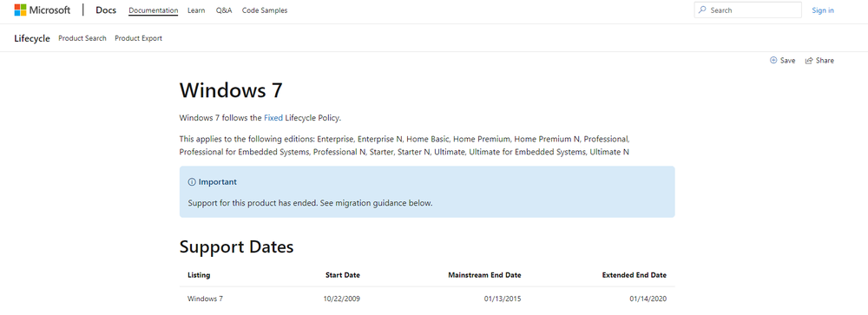Open the Documentation menu item
868x315 pixels.
(154, 10)
